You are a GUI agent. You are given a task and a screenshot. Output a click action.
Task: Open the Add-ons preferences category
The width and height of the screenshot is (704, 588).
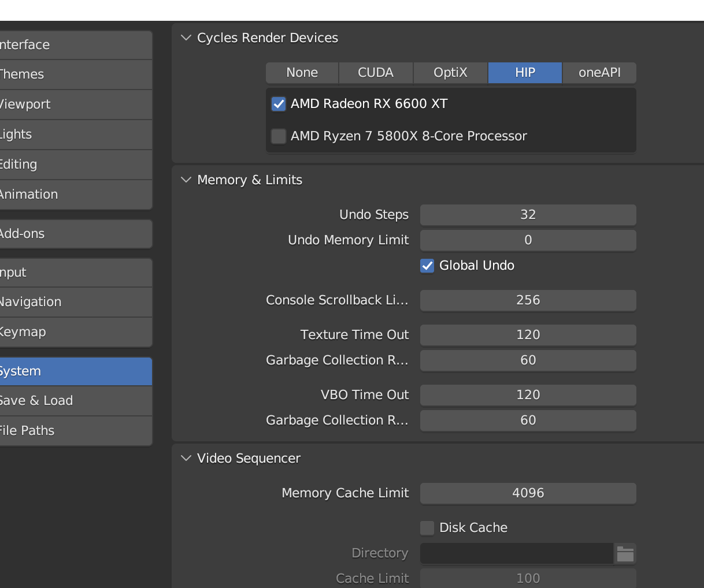coord(75,234)
